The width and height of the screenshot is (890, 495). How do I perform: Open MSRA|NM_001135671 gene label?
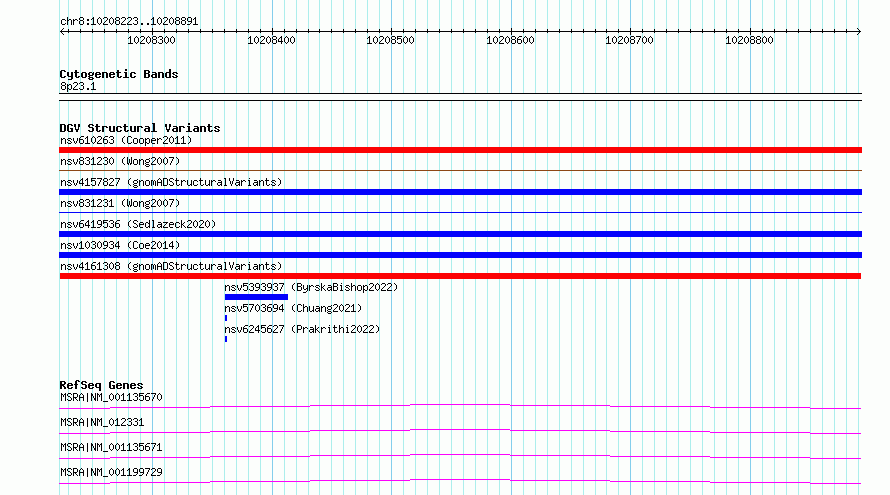tap(111, 447)
